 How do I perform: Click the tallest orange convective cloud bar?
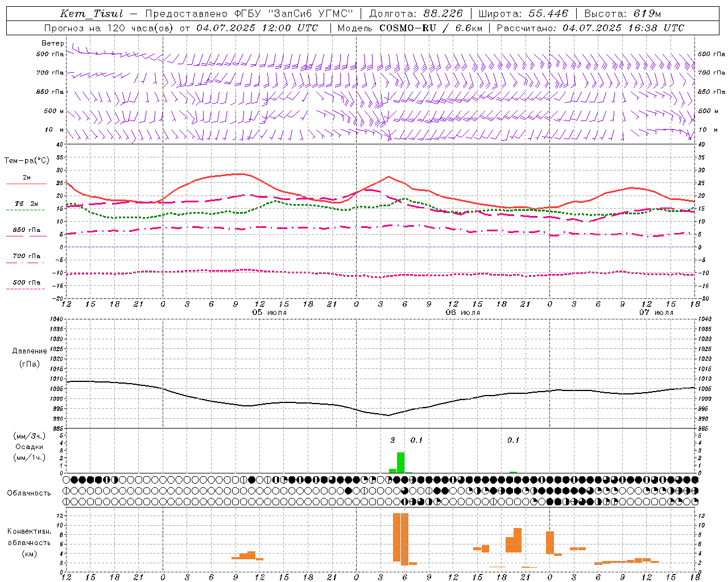(404, 539)
